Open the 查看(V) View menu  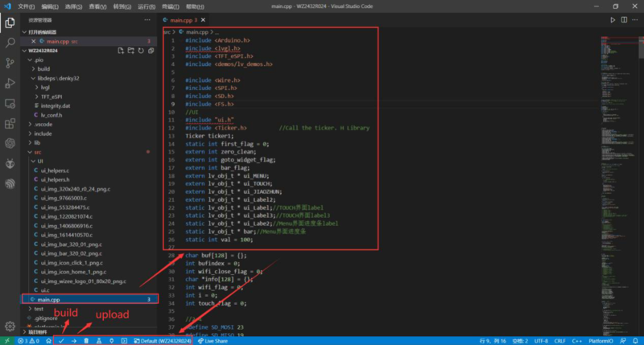click(97, 6)
